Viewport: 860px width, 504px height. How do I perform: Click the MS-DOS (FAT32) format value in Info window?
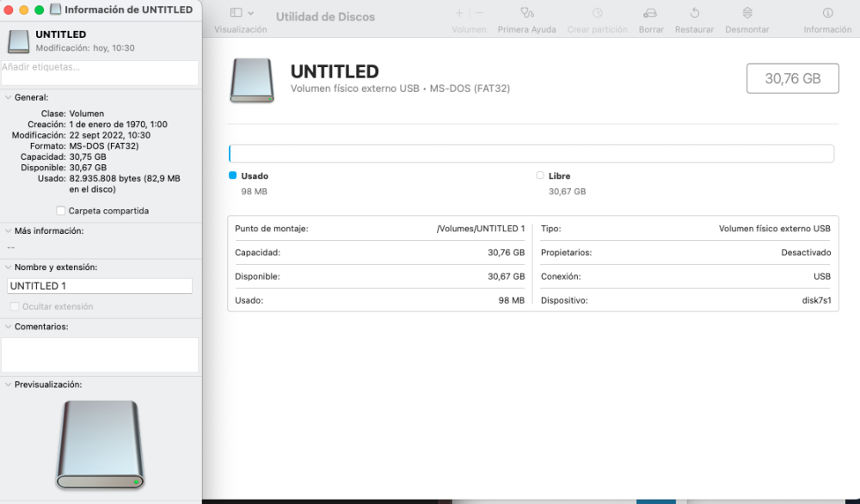(x=104, y=146)
